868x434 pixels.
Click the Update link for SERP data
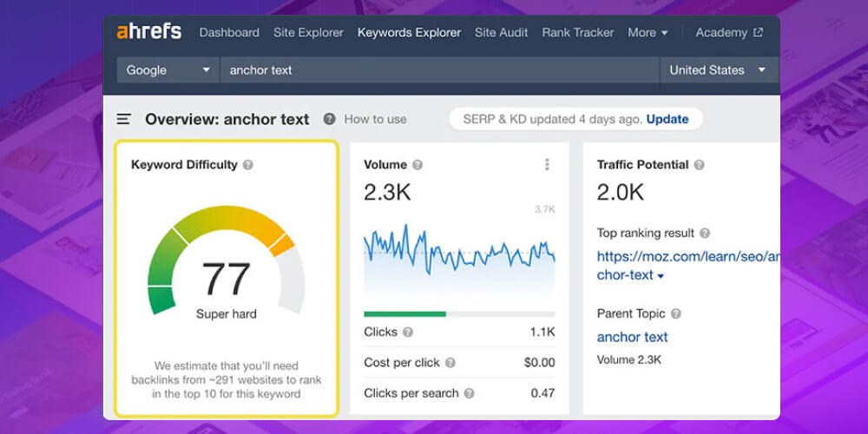click(x=667, y=119)
